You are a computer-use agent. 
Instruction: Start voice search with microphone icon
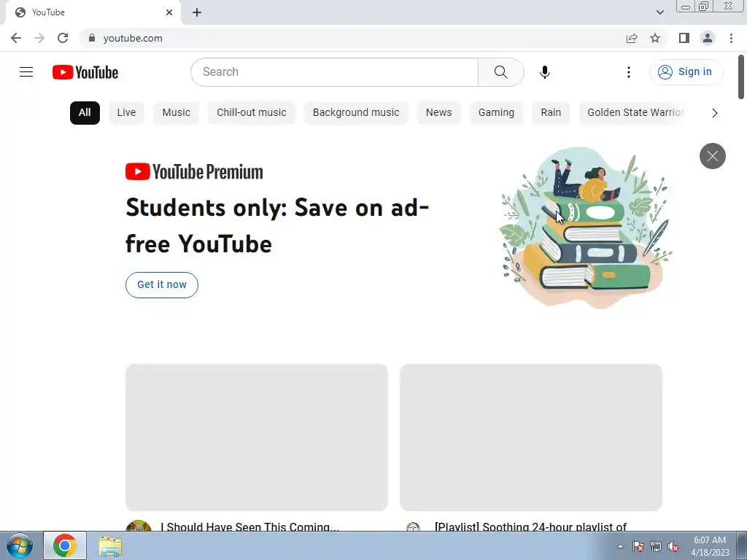click(x=544, y=72)
